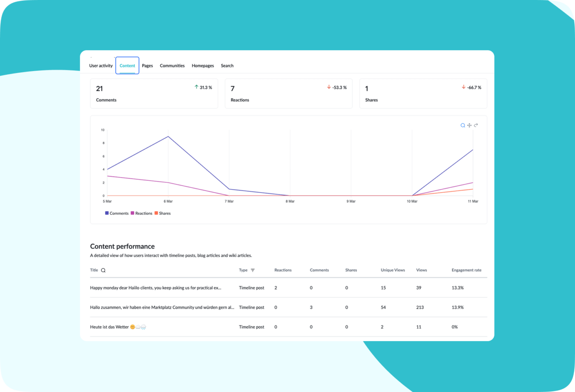This screenshot has width=575, height=392.
Task: Open the Search tab
Action: pos(227,66)
